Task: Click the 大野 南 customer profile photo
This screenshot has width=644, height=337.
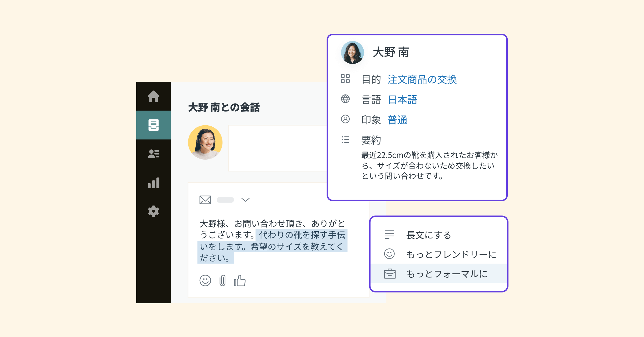Action: 352,52
